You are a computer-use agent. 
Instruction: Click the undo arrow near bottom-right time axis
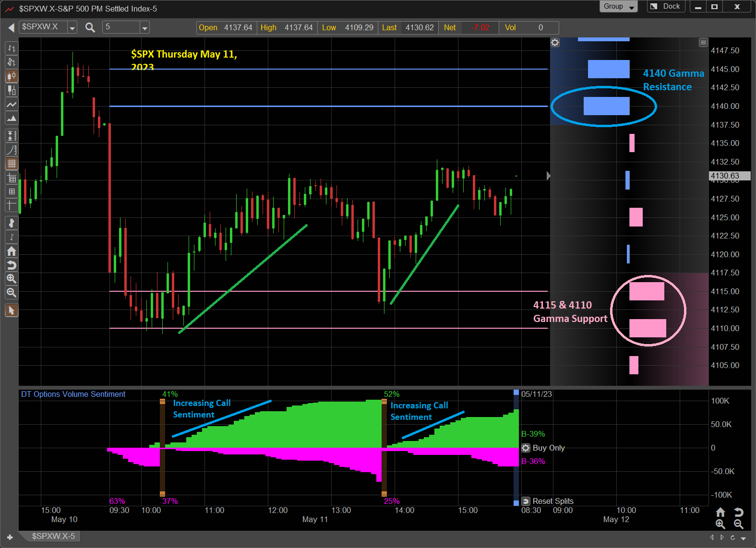(739, 512)
